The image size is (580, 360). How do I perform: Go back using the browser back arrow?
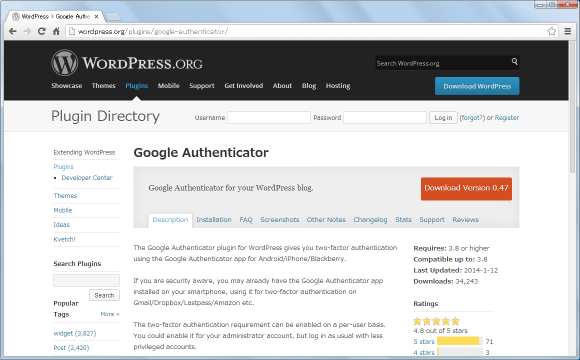[13, 31]
